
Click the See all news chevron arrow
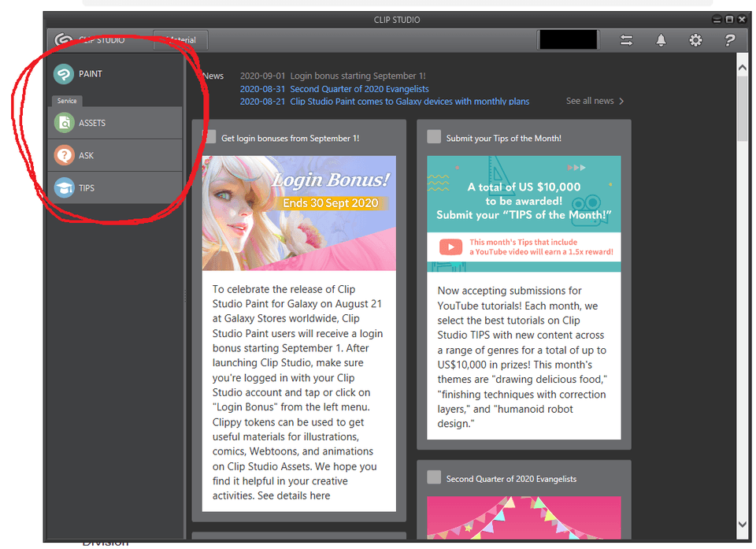coord(621,101)
